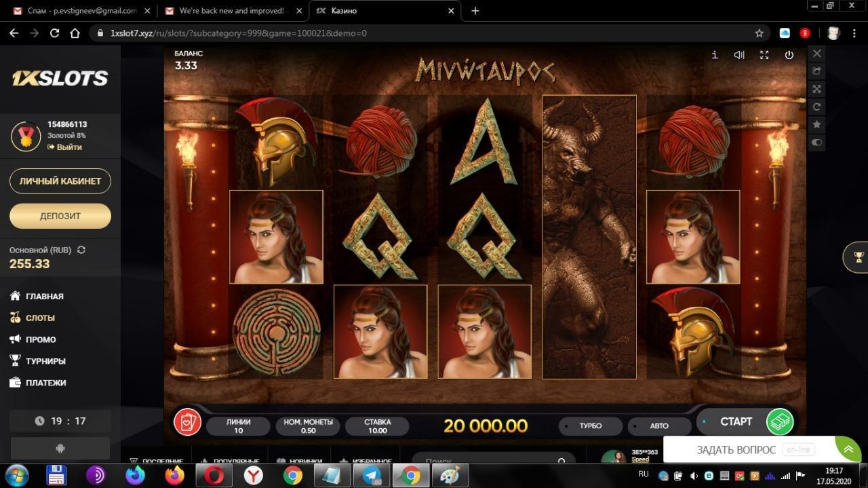Open the trophy side widget

tap(856, 257)
